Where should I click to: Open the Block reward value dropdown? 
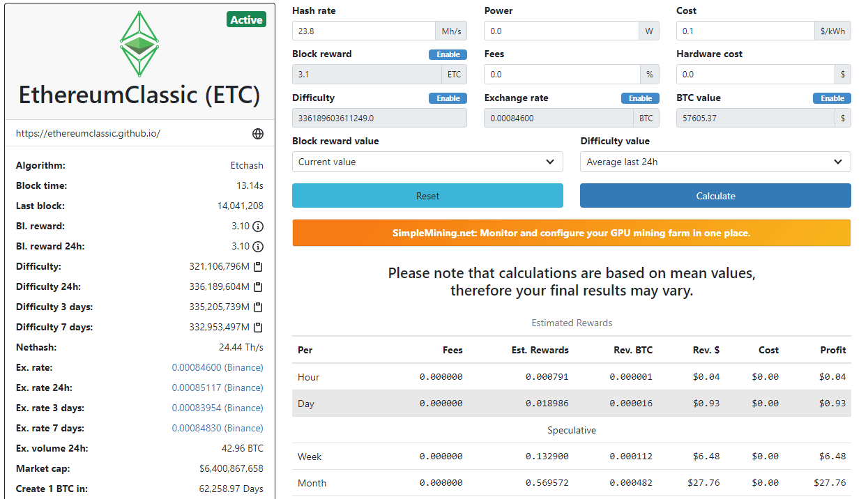tap(427, 162)
